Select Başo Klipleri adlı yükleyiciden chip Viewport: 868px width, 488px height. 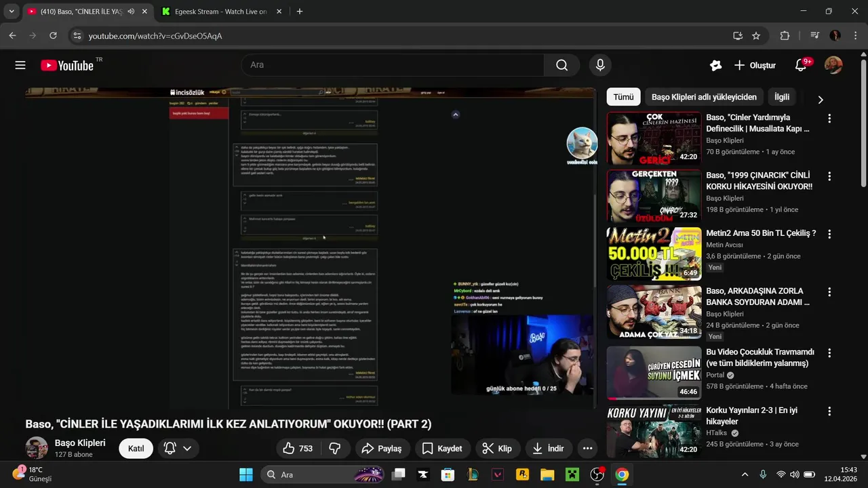point(704,97)
